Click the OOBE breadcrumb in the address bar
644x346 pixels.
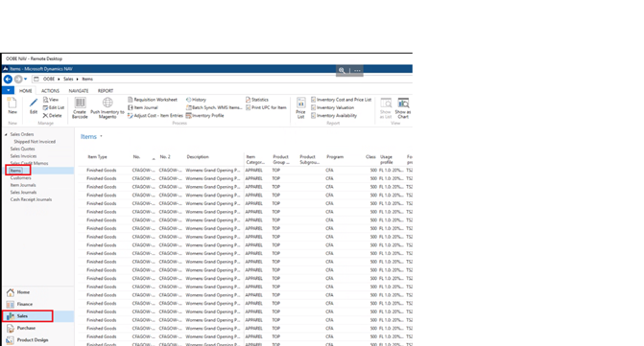coord(49,80)
